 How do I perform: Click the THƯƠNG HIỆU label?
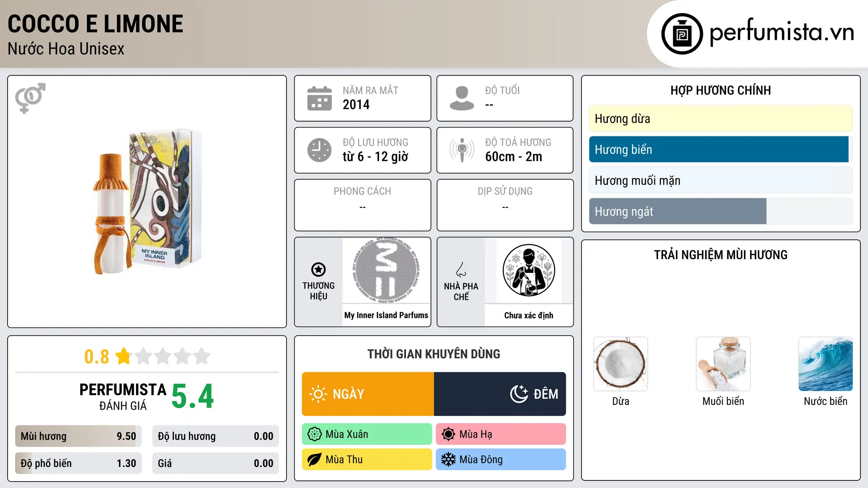click(x=318, y=291)
